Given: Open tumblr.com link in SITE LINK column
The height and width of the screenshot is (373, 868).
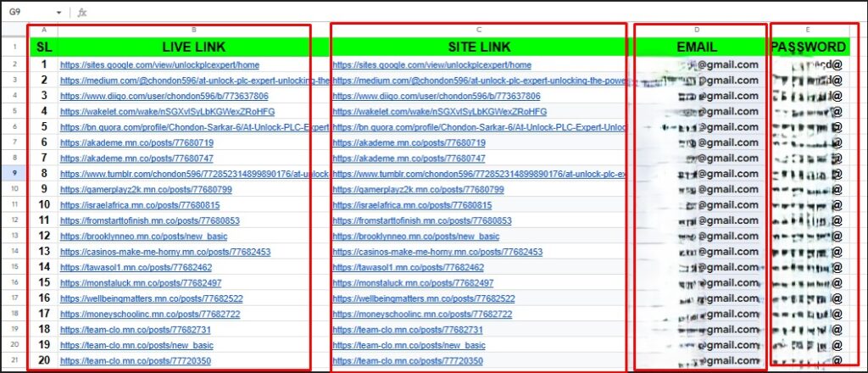Looking at the screenshot, I should click(x=480, y=174).
